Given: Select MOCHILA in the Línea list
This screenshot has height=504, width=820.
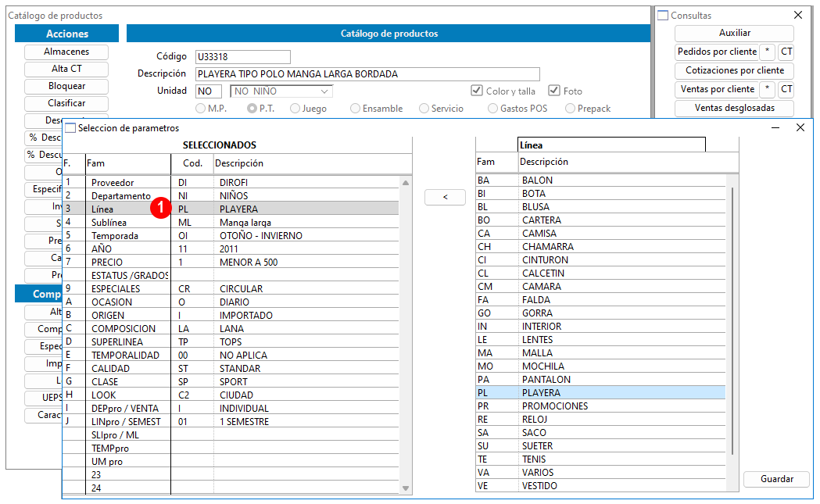Looking at the screenshot, I should click(x=600, y=366).
